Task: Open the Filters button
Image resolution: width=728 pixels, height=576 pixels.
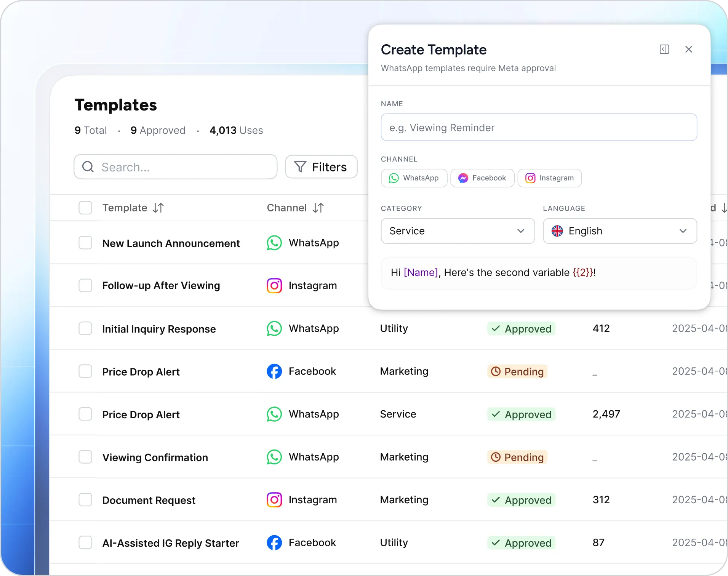Action: click(x=321, y=167)
